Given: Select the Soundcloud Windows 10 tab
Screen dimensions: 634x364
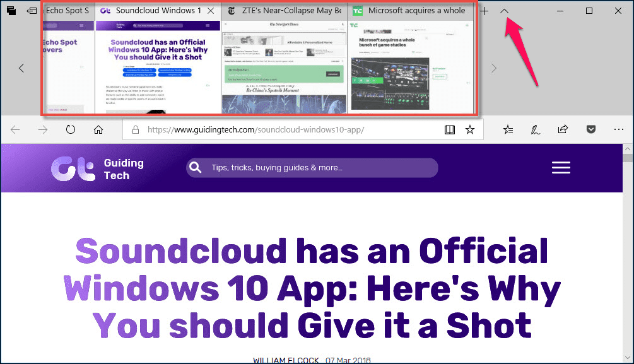Looking at the screenshot, I should (158, 11).
